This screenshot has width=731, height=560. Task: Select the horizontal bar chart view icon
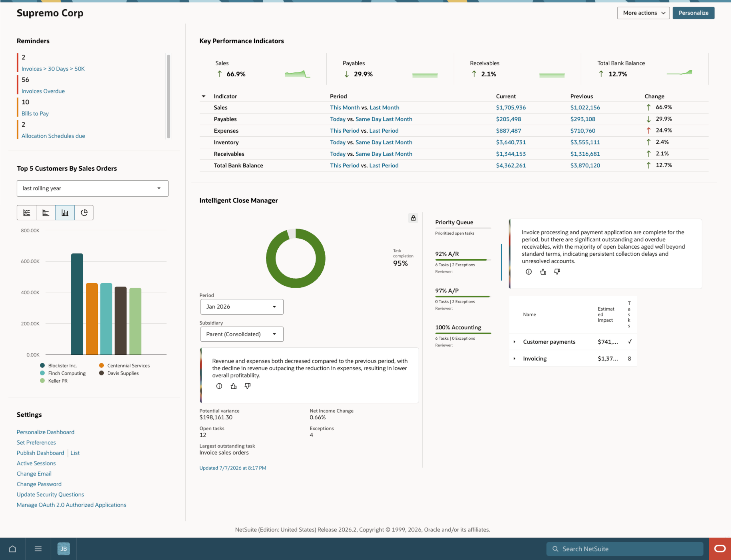(46, 213)
